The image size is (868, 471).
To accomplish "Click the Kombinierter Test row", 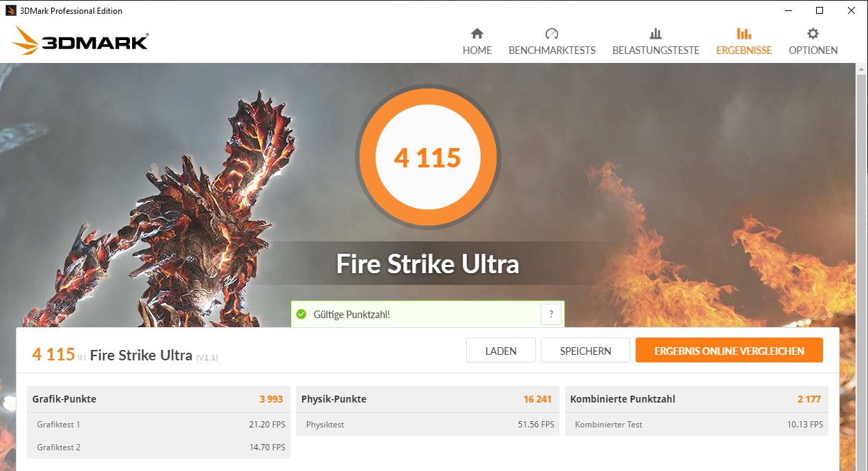I will 696,425.
